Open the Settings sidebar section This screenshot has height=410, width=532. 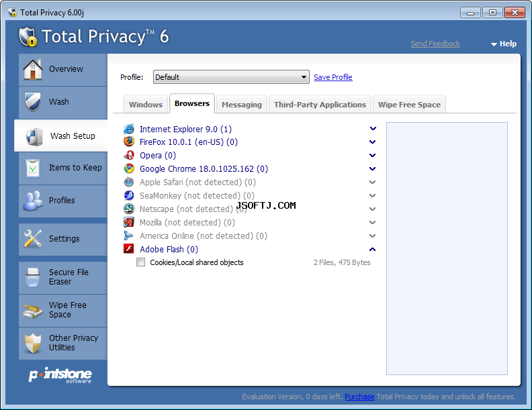pos(63,240)
